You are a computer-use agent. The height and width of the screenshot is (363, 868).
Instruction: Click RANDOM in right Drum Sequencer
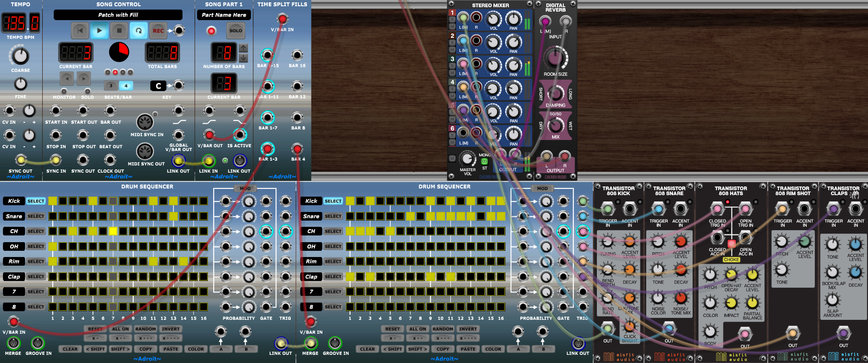pos(443,329)
